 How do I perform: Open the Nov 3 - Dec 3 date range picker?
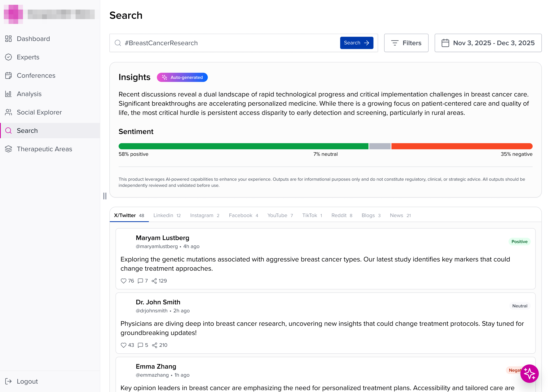(x=488, y=43)
